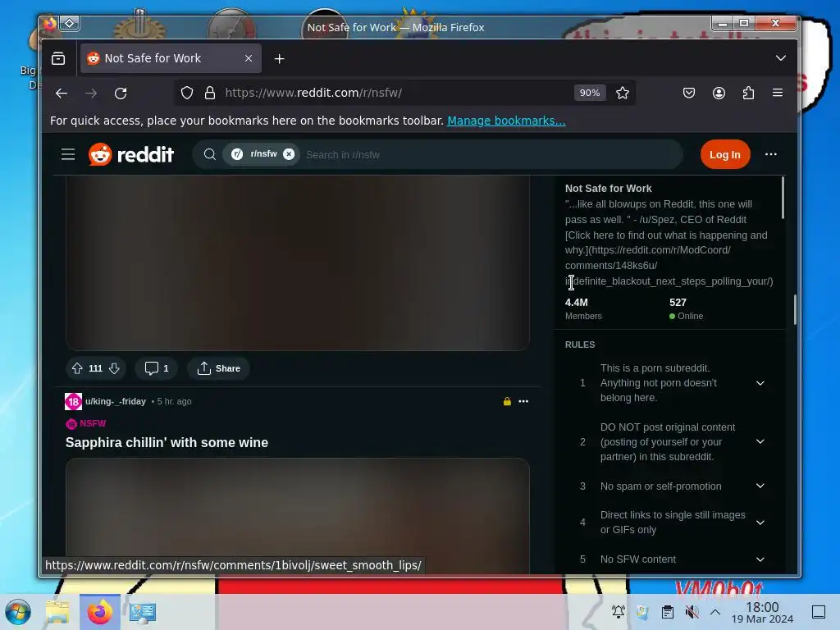Open the Firefox hamburger application menu
Viewport: 840px width, 630px height.
tap(778, 93)
